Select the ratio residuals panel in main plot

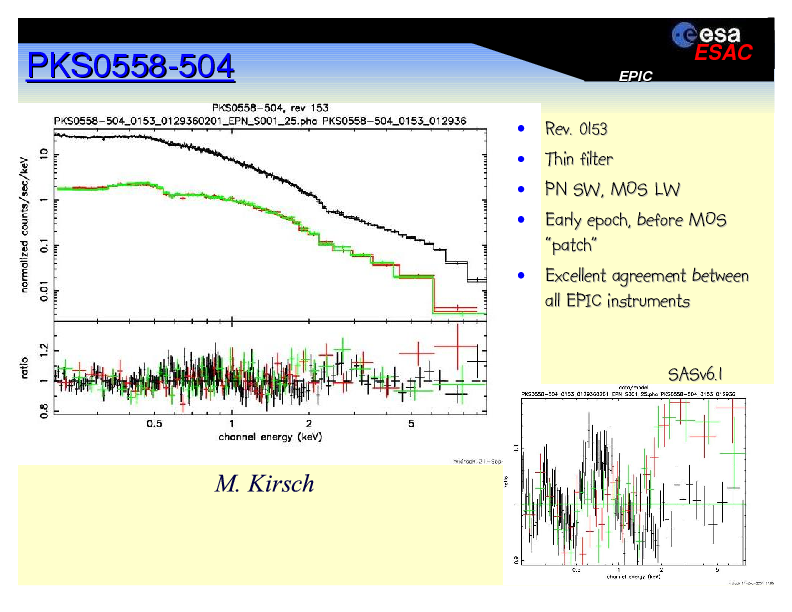pos(270,370)
